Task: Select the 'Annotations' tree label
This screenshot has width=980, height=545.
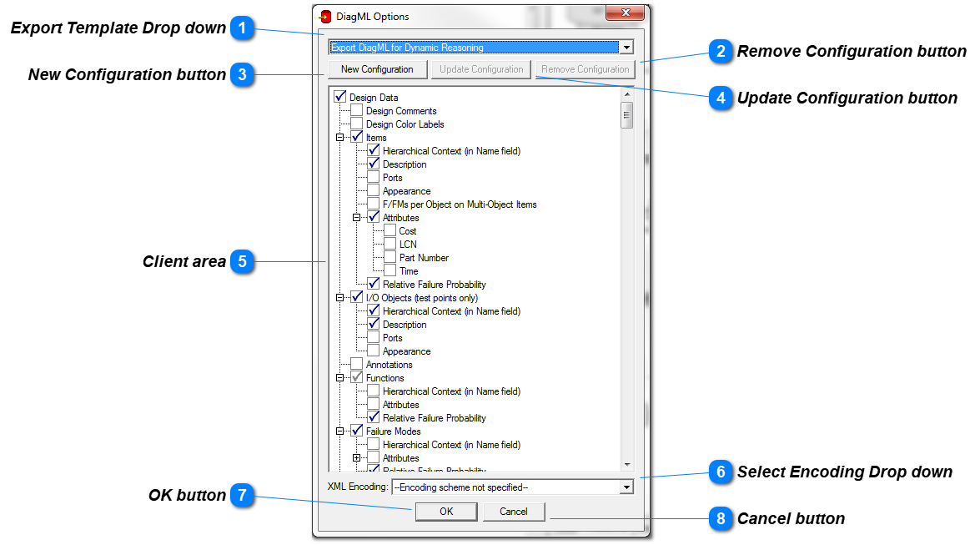Action: [389, 365]
